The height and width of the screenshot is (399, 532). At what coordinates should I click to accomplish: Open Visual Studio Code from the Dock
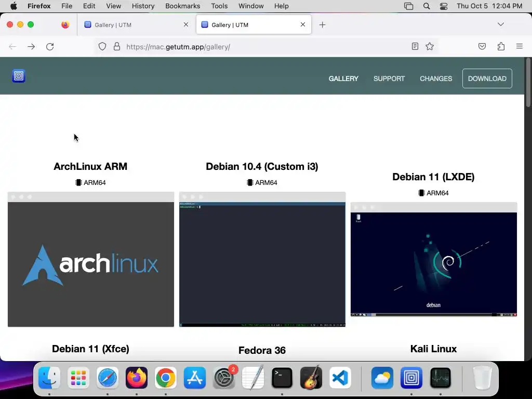pos(340,378)
